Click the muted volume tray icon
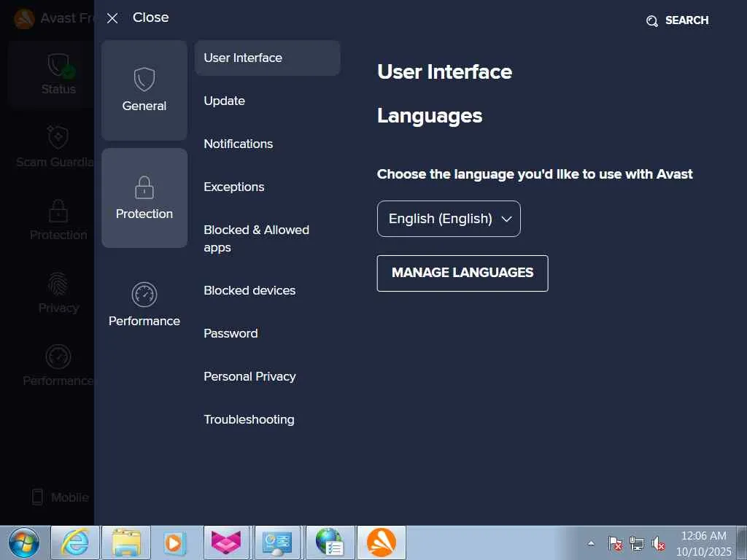Viewport: 747px width, 560px height. (x=658, y=543)
